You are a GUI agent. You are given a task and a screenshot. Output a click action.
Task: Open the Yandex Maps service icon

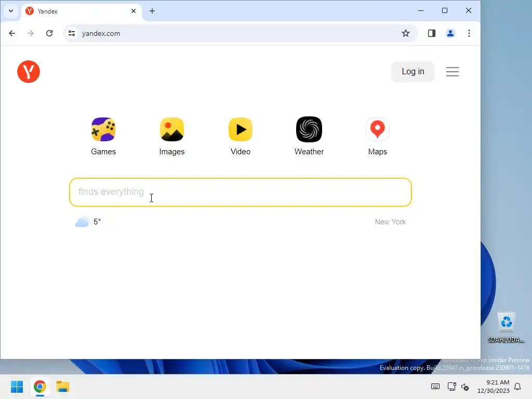click(x=378, y=129)
